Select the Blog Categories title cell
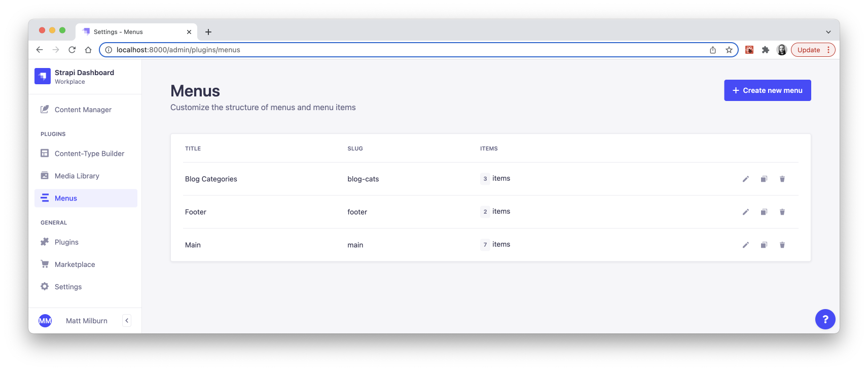 tap(211, 179)
